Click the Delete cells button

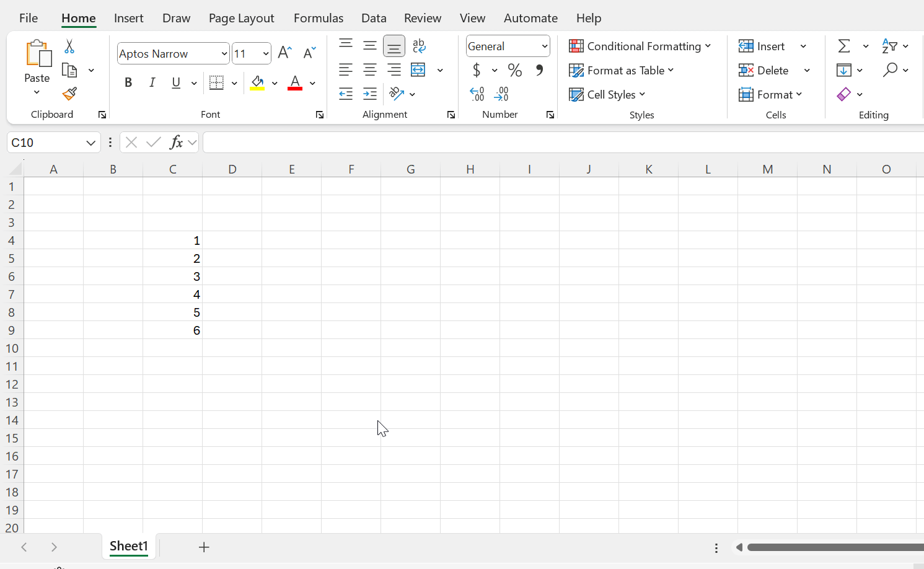764,70
